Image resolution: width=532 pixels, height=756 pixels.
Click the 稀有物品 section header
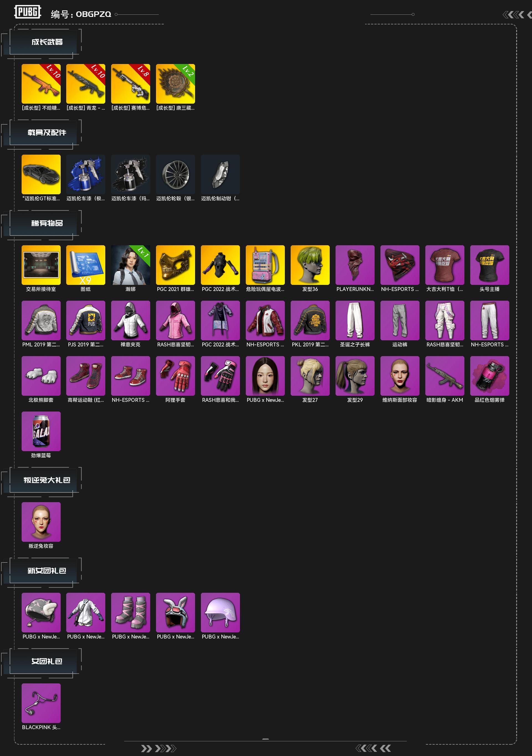[47, 223]
